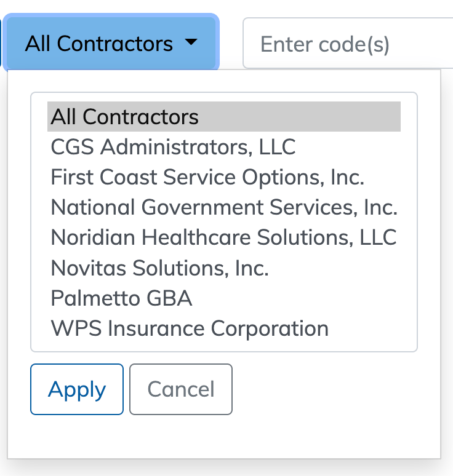Image resolution: width=453 pixels, height=476 pixels.
Task: Highlight the CGS Administrators list entry
Action: (x=173, y=147)
